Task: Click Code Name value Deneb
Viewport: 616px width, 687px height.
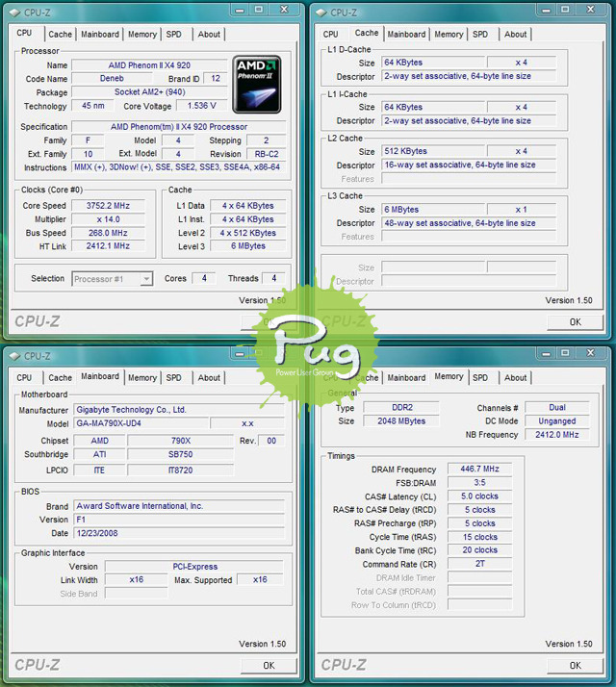Action: 112,79
